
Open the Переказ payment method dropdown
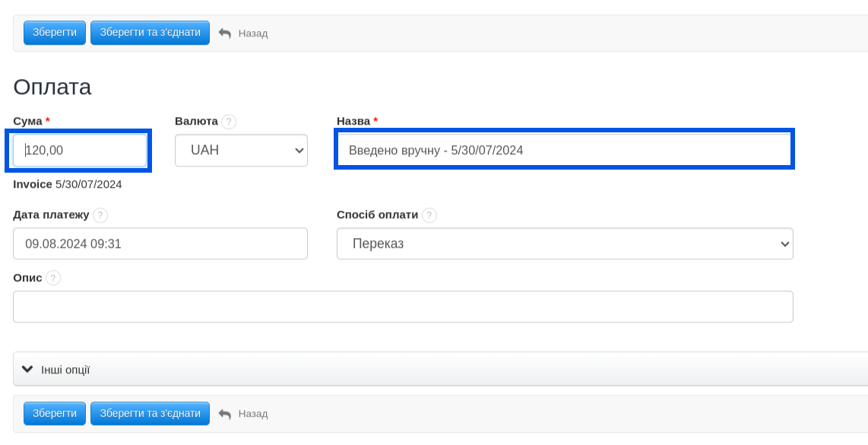pos(564,244)
